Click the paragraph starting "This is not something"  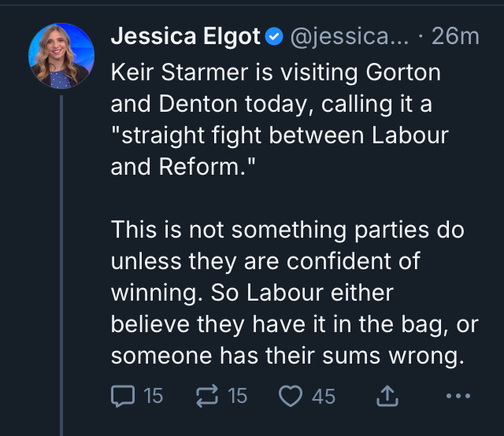tap(287, 230)
